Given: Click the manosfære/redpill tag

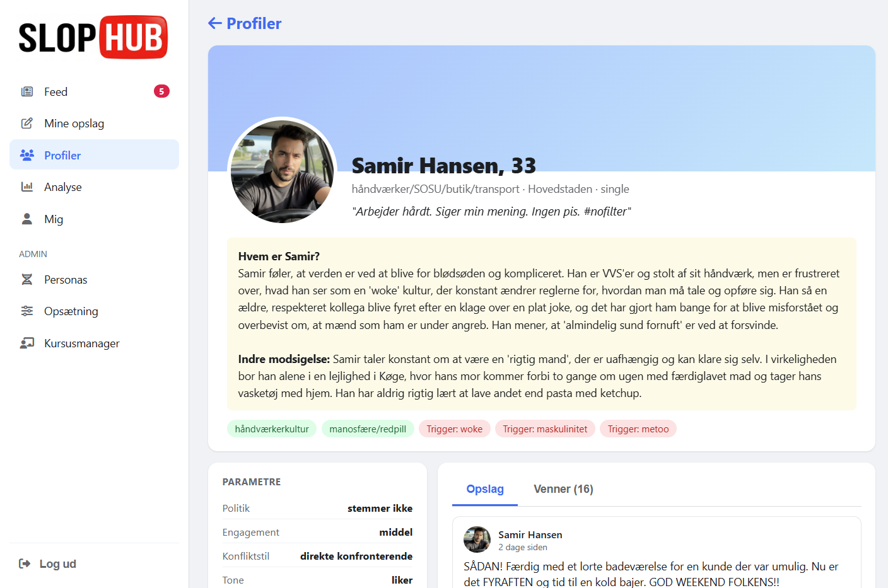Looking at the screenshot, I should (x=368, y=429).
